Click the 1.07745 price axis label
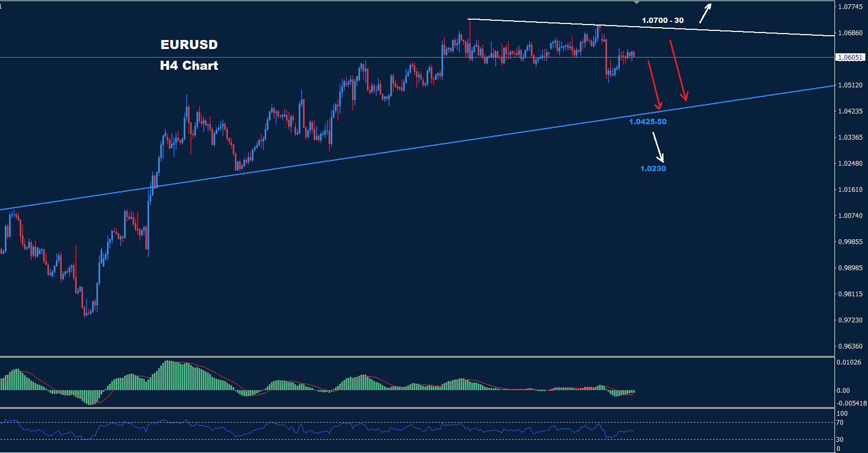Viewport: 868px width, 453px height. 850,7
